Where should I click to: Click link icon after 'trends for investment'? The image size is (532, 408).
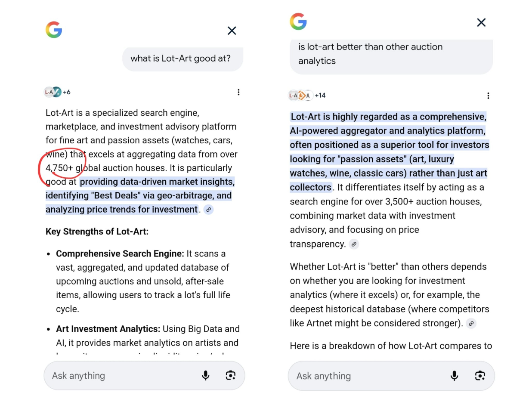click(208, 210)
